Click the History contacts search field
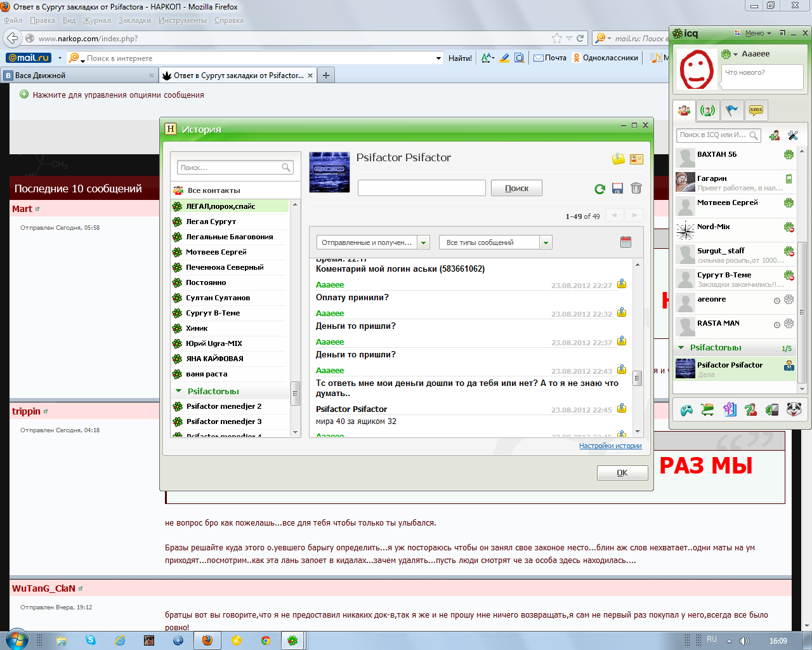The image size is (812, 650). (x=235, y=168)
